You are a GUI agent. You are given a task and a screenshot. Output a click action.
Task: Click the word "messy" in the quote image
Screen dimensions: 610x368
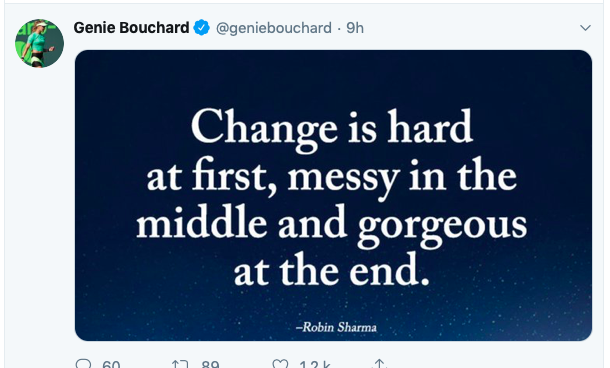point(344,180)
